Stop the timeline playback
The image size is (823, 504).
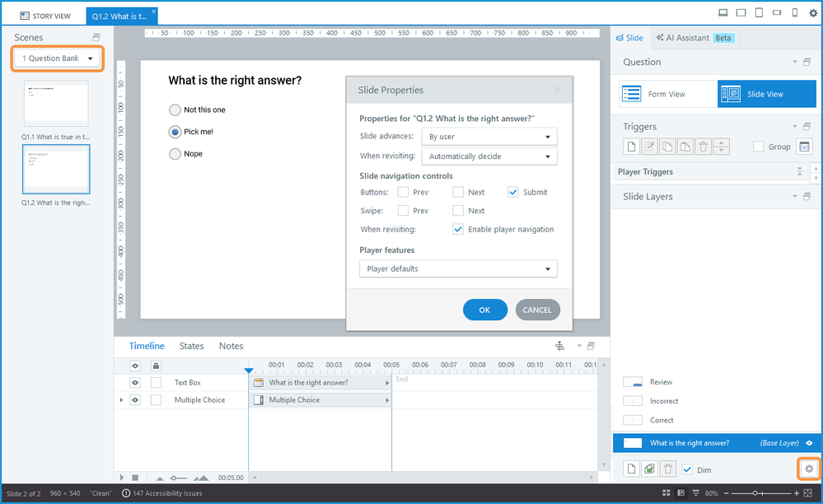click(135, 478)
